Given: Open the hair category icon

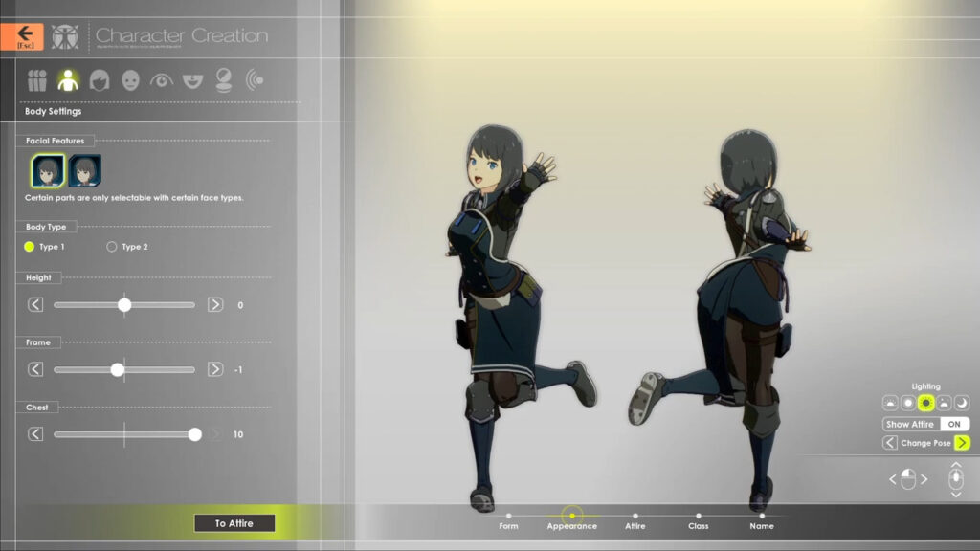Looking at the screenshot, I should 100,80.
